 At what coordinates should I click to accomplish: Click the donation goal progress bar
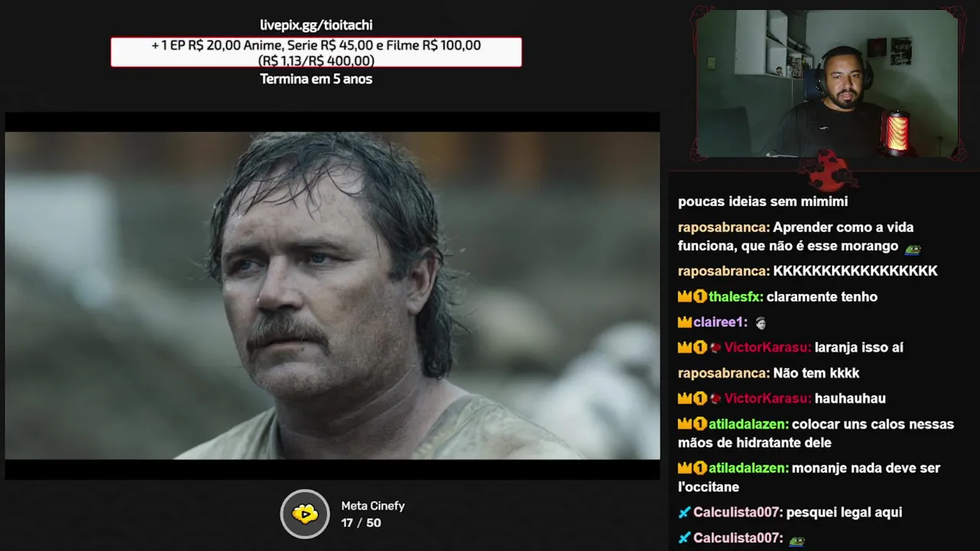coord(316,52)
